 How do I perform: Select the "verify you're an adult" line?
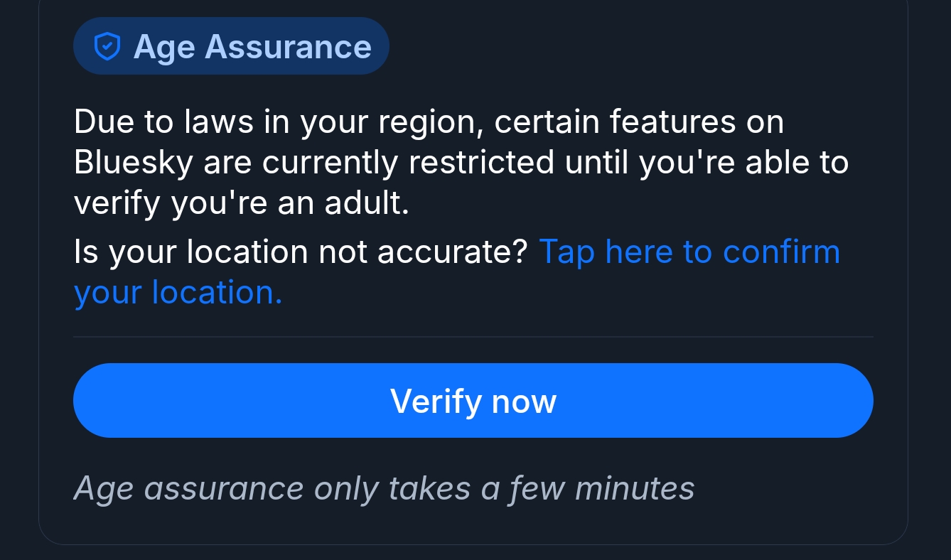pos(242,204)
